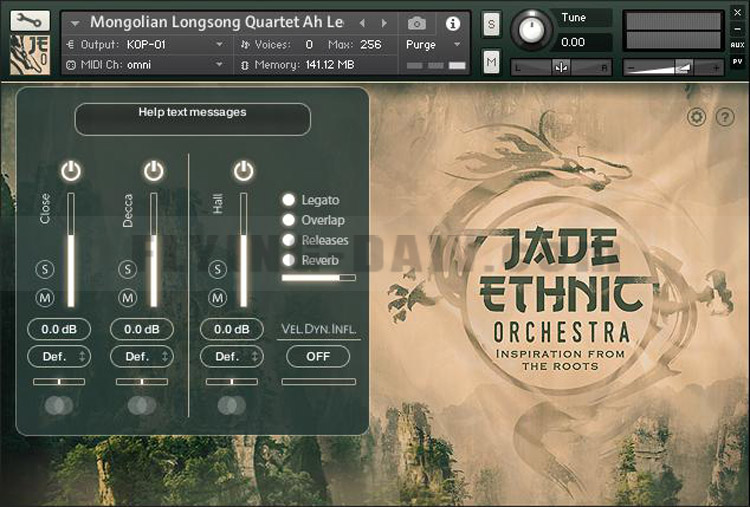This screenshot has height=507, width=750.
Task: Mute the Close mic channel
Action: 45,298
